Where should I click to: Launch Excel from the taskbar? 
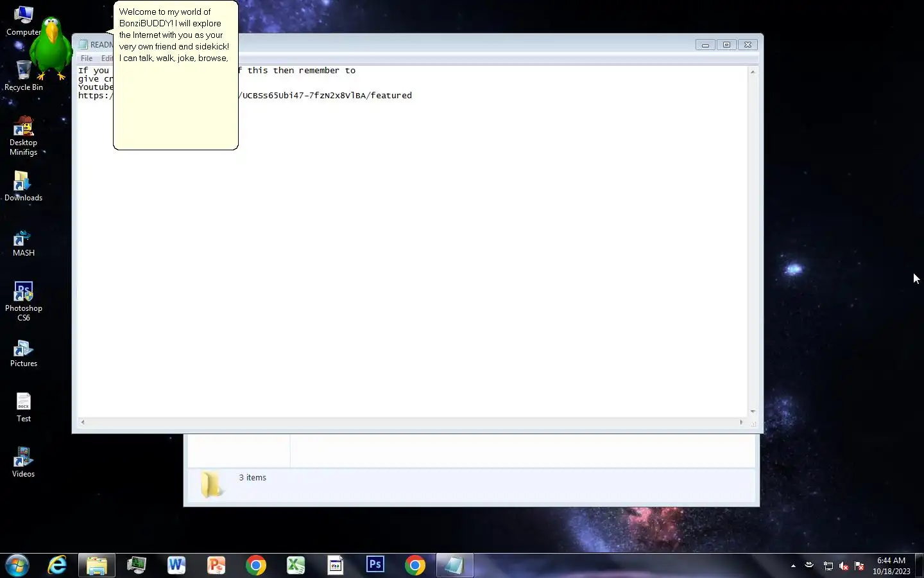coord(296,566)
